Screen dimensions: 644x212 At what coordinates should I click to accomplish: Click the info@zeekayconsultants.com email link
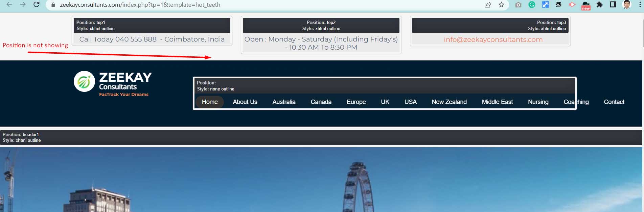pos(493,39)
